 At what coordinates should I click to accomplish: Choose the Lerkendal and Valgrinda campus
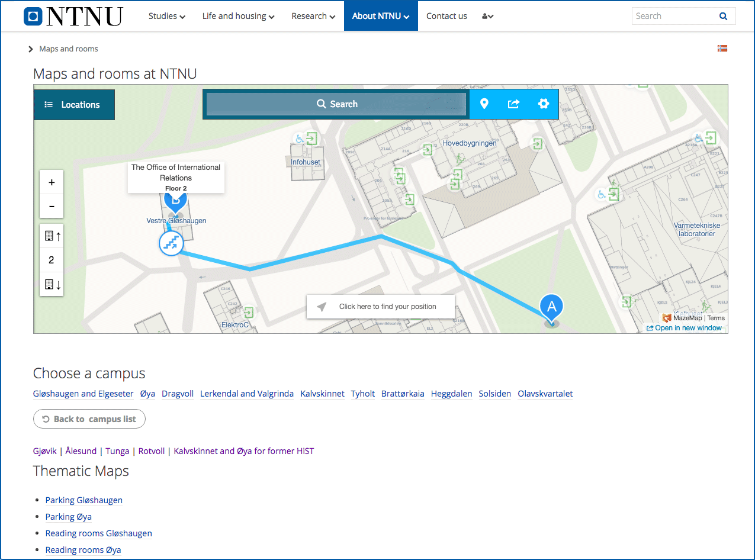[247, 394]
